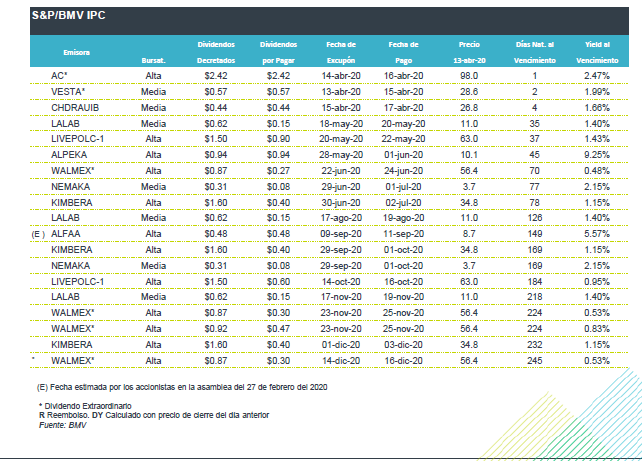Screen dimensions: 642x461
Task: Select the VESTA* issuer cell
Action: (68, 92)
